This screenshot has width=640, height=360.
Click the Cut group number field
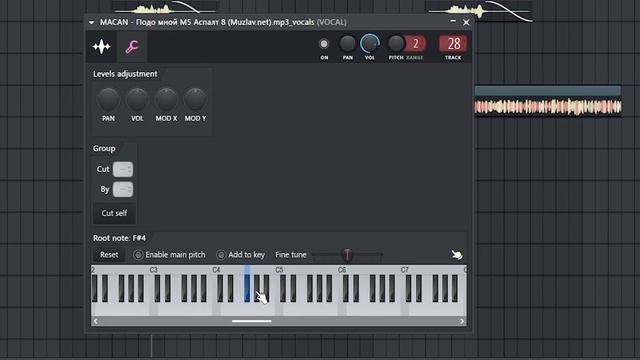click(123, 169)
